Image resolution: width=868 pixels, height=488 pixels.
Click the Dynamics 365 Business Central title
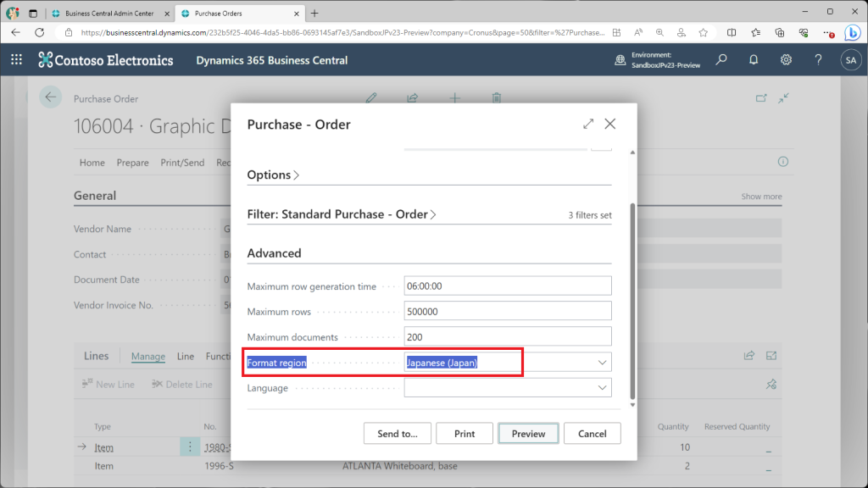tap(272, 60)
